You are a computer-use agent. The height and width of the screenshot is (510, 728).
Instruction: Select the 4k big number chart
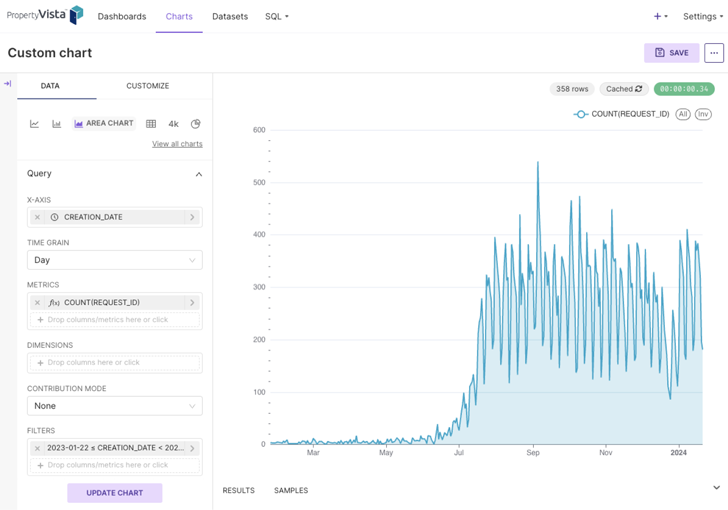[x=173, y=124]
